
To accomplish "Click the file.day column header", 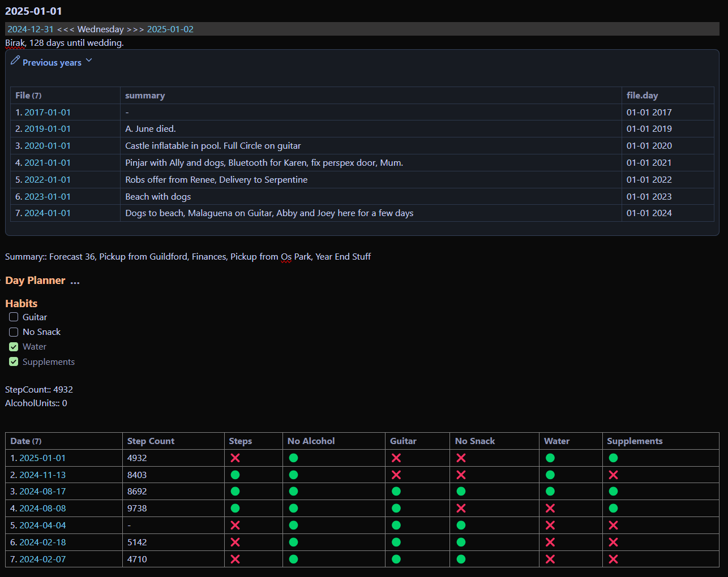I will pyautogui.click(x=642, y=95).
